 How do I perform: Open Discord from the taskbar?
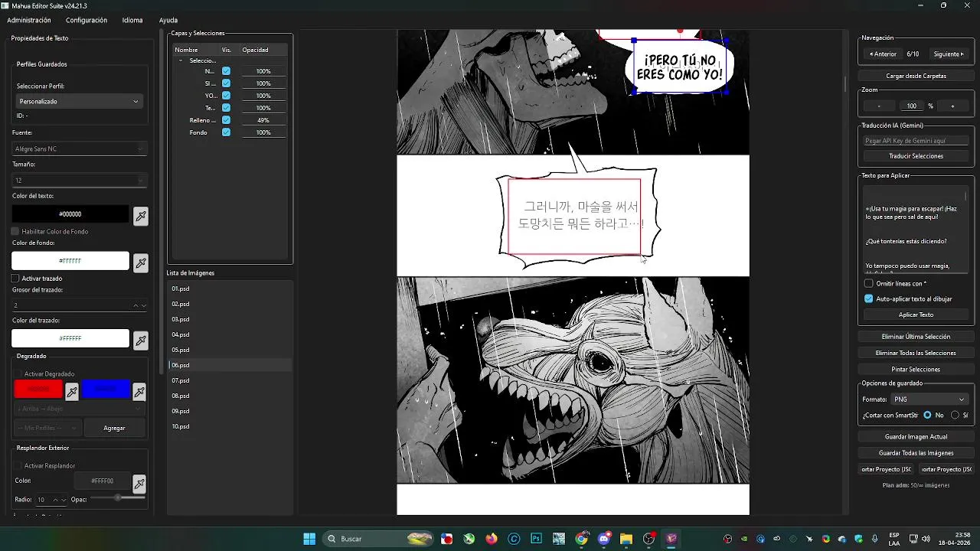point(604,539)
